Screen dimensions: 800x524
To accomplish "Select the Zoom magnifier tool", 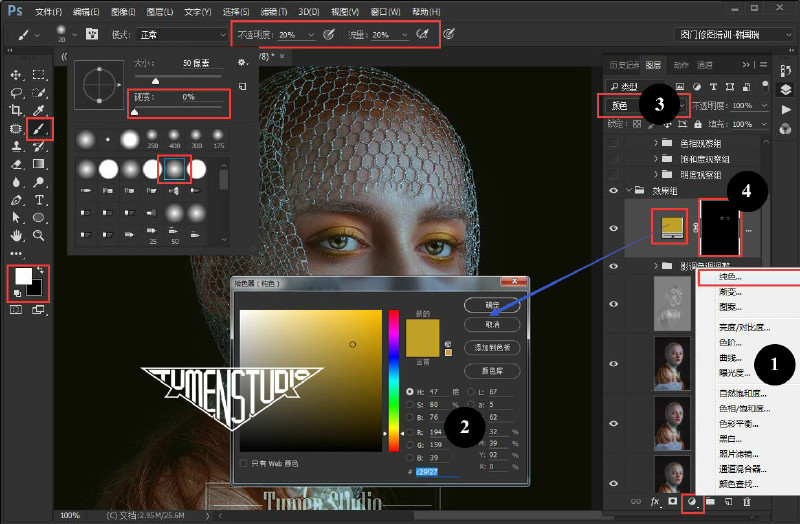I will (x=38, y=235).
